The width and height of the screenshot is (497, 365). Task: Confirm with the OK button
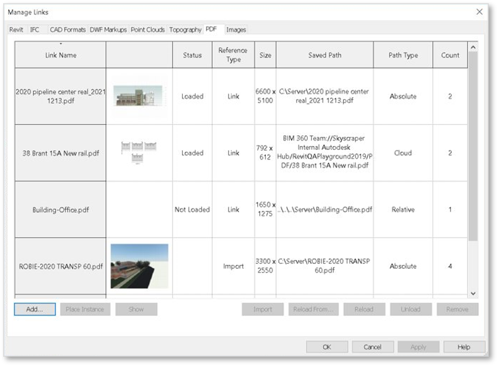(327, 347)
